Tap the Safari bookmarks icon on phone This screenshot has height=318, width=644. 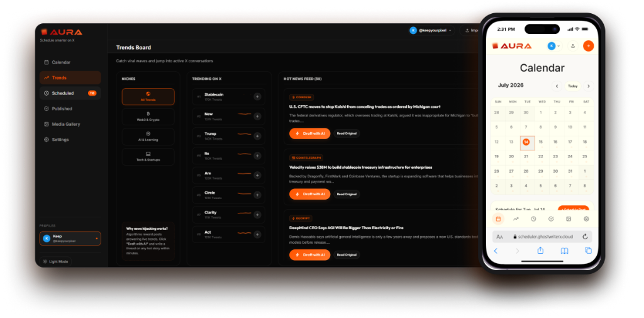[565, 251]
